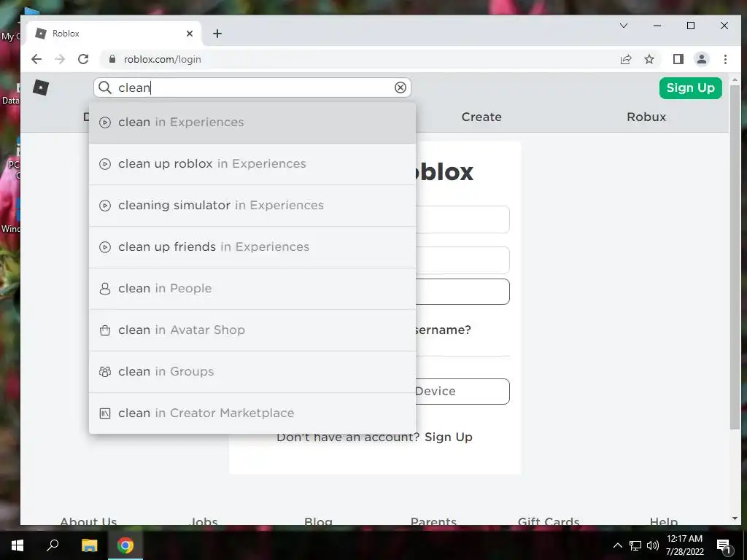This screenshot has width=747, height=560.
Task: Open a new tab with the plus icon
Action: (217, 34)
